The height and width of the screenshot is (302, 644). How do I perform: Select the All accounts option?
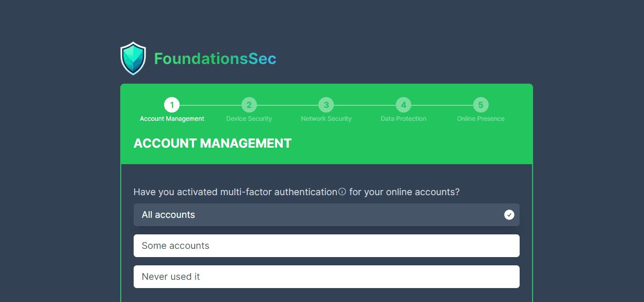pyautogui.click(x=327, y=215)
